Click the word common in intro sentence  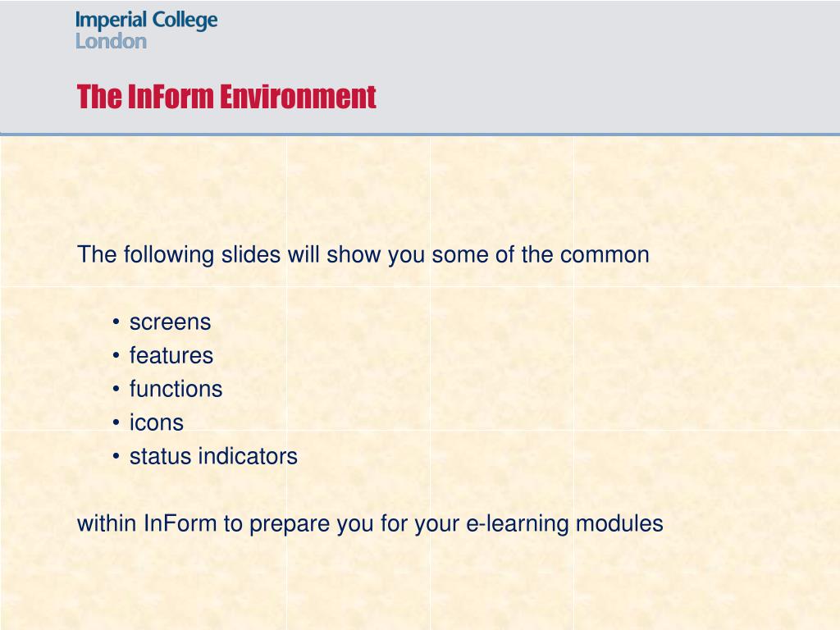coord(605,254)
